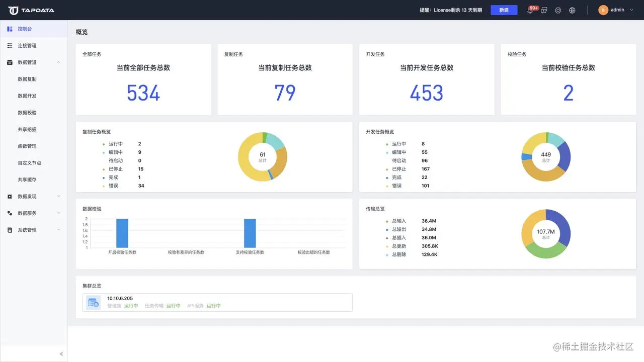Viewport: 644px width, 362px height.
Task: Expand the 数据发现 menu chevron
Action: pos(59,197)
